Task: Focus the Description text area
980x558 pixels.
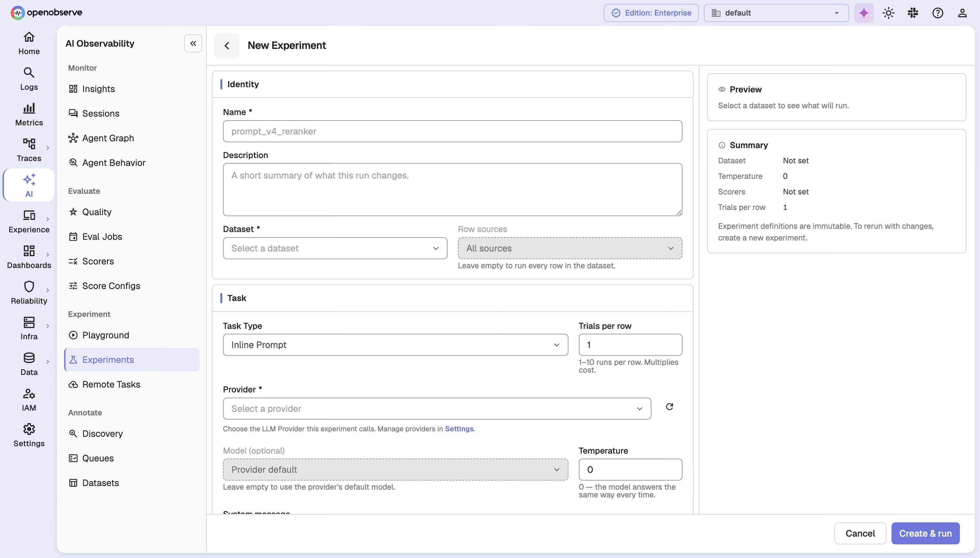Action: (x=452, y=190)
